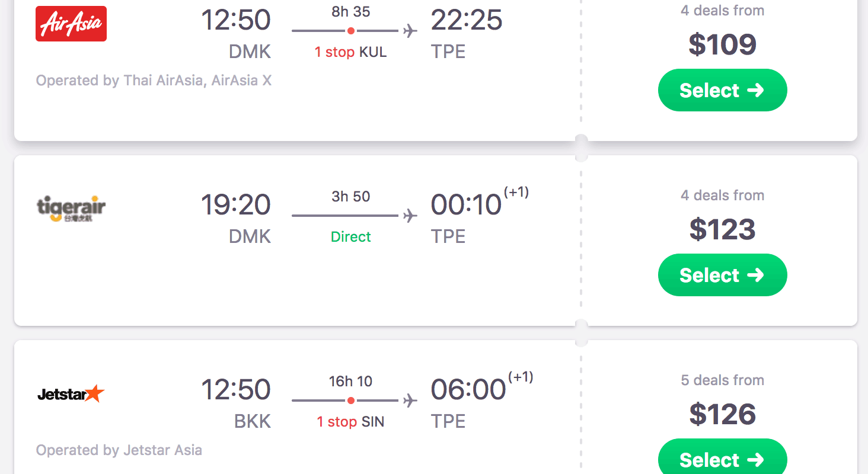Click the AirAsia airline logo
The height and width of the screenshot is (474, 868).
click(71, 24)
